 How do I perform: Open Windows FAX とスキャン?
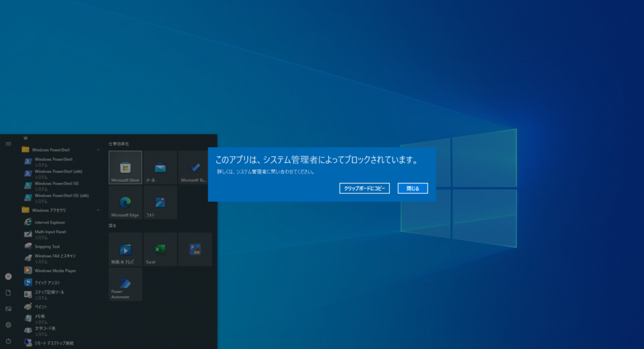coord(61,258)
